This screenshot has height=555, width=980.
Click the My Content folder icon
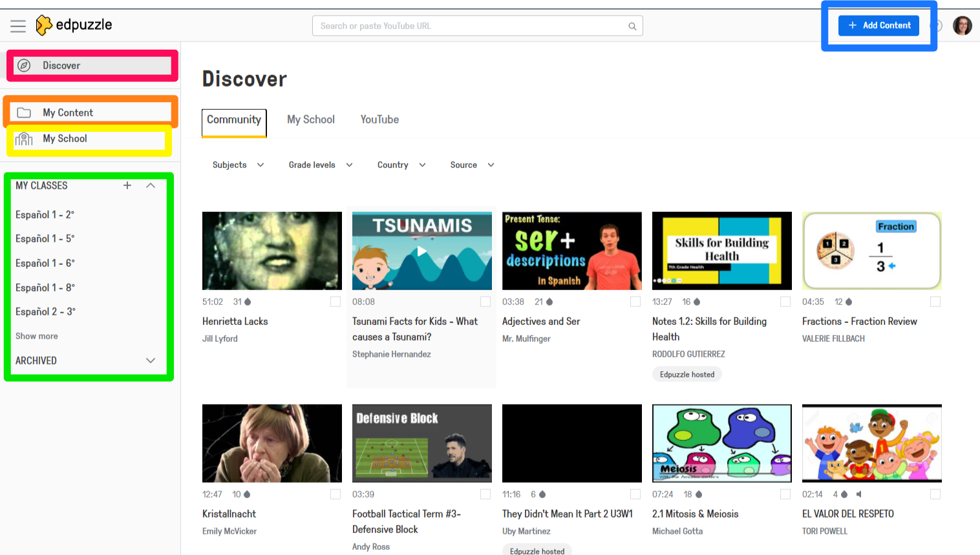point(24,112)
